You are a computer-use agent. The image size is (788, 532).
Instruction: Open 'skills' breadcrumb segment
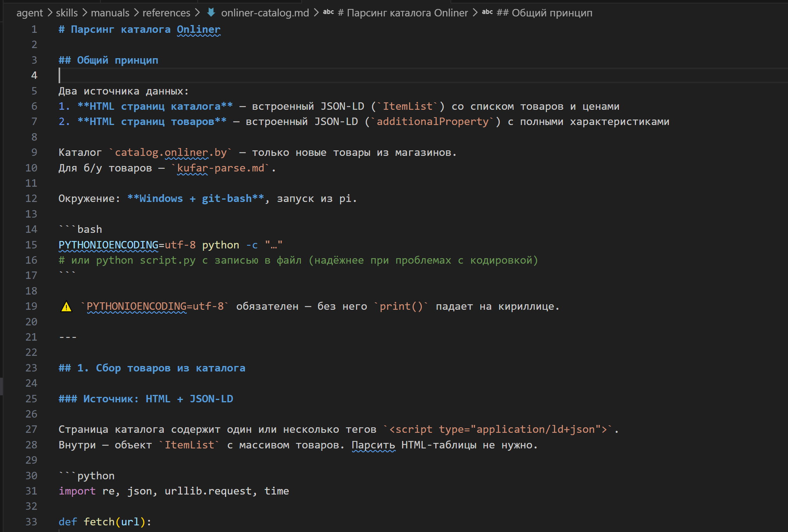click(67, 13)
